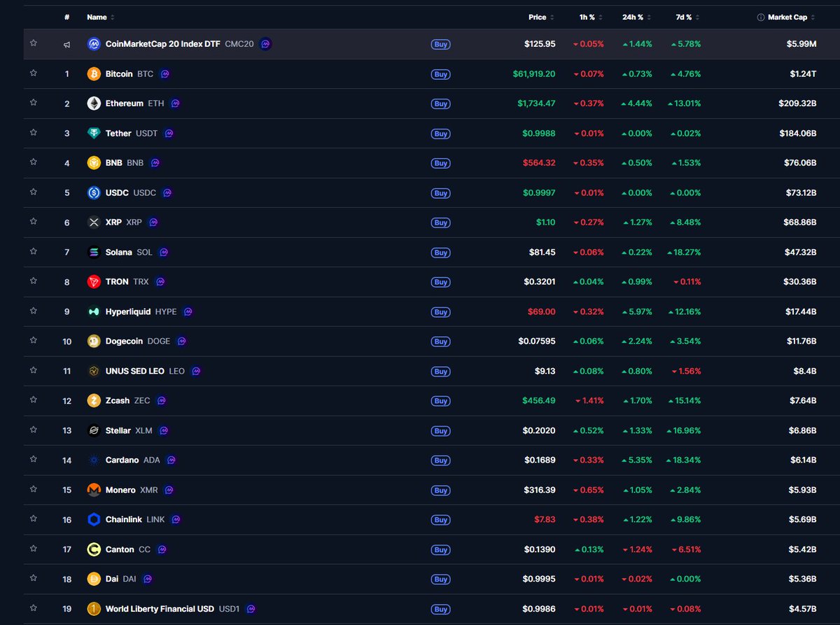Click the UNUS SED LEO logo

(x=94, y=371)
